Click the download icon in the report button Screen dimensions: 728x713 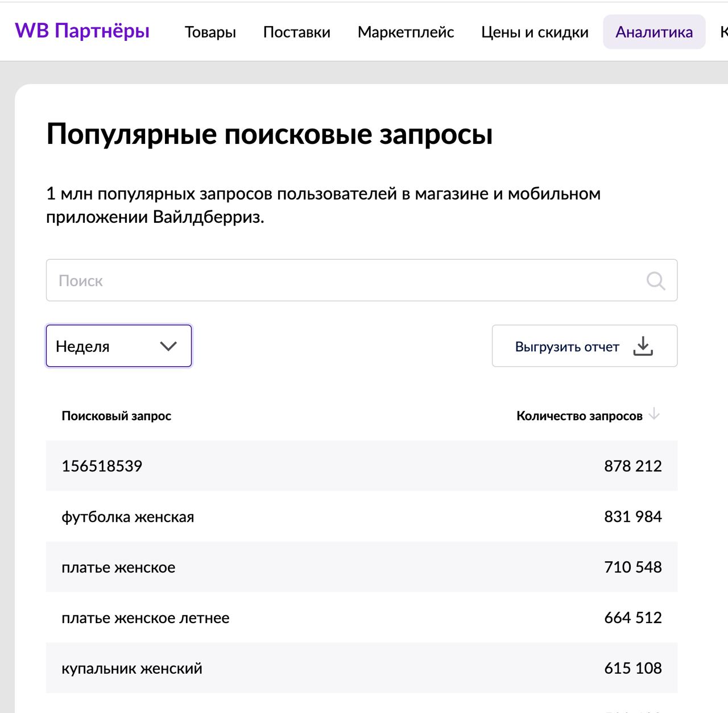tap(643, 346)
